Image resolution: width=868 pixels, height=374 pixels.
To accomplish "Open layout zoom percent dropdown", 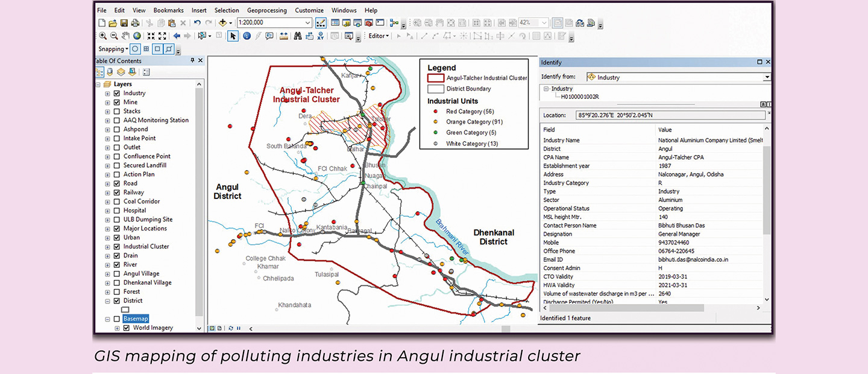I will tap(544, 23).
